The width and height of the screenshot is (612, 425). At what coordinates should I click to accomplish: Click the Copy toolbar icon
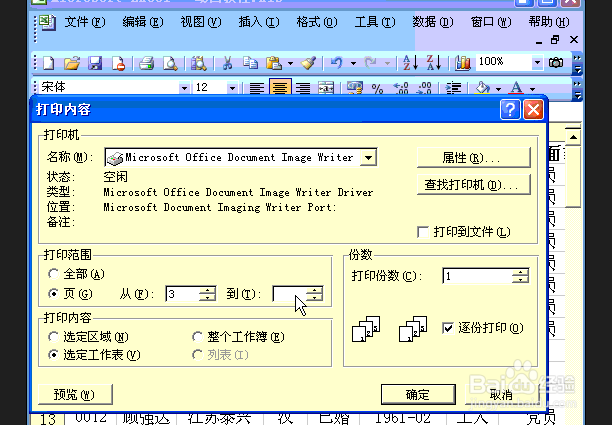tap(250, 63)
